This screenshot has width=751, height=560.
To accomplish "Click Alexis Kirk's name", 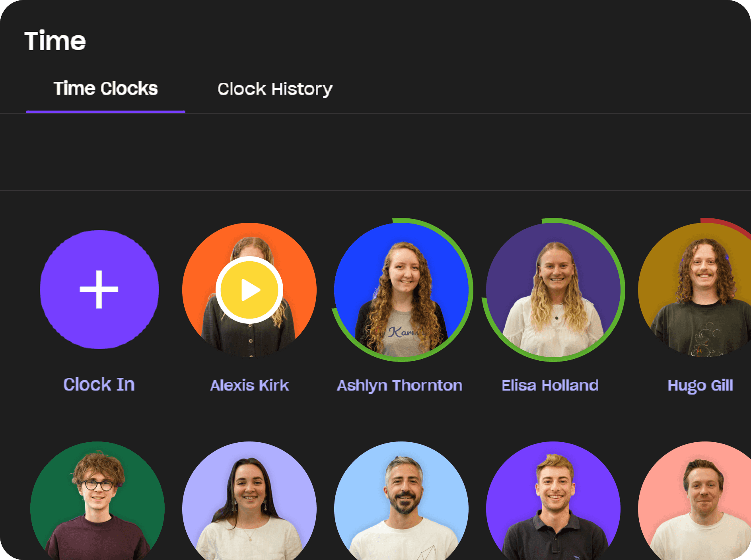I will click(x=249, y=385).
